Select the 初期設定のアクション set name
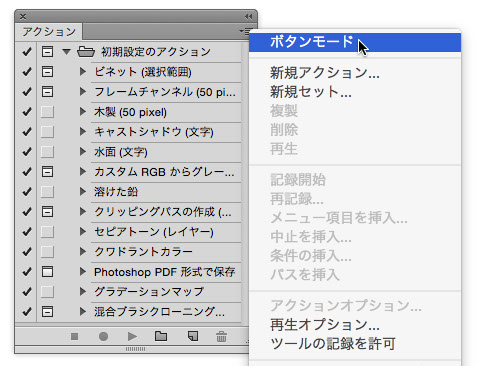This screenshot has height=366, width=482. [156, 52]
